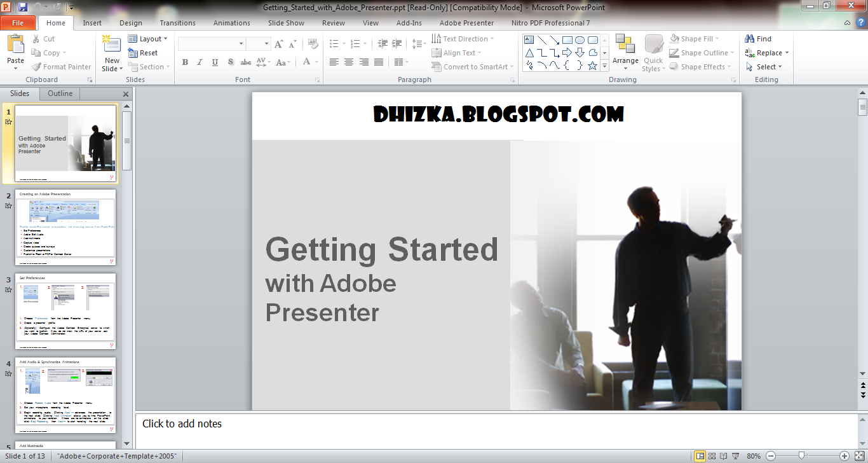Toggle Normal view in status bar
Screen dimensions: 868x463
point(700,456)
